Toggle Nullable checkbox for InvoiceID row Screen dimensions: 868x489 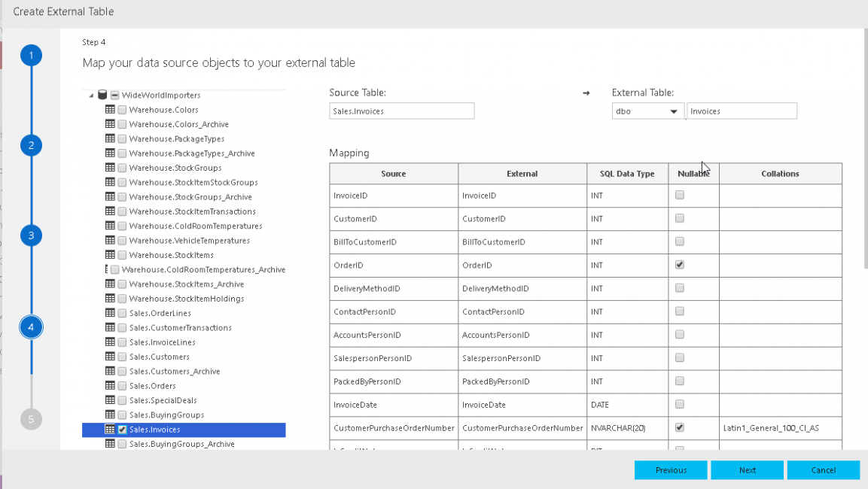click(680, 195)
